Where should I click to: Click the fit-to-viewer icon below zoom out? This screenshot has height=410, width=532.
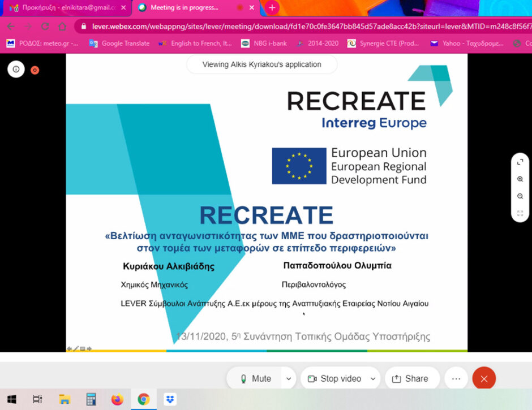tap(520, 213)
